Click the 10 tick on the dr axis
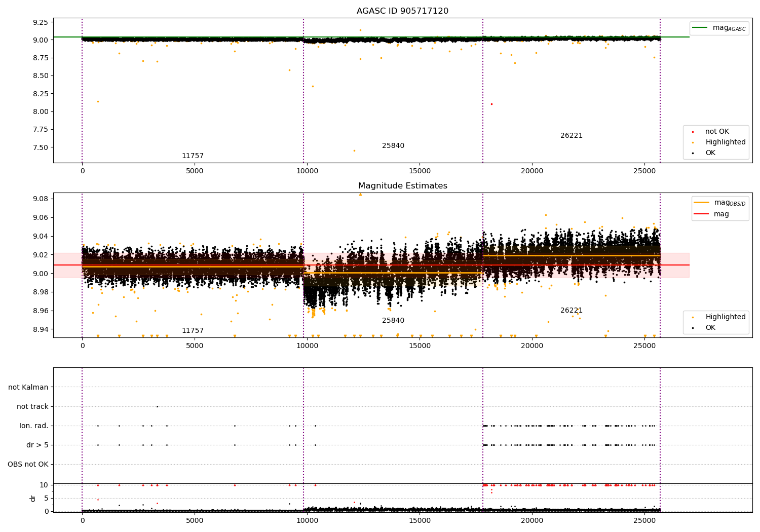This screenshot has height=532, width=760. click(x=44, y=485)
